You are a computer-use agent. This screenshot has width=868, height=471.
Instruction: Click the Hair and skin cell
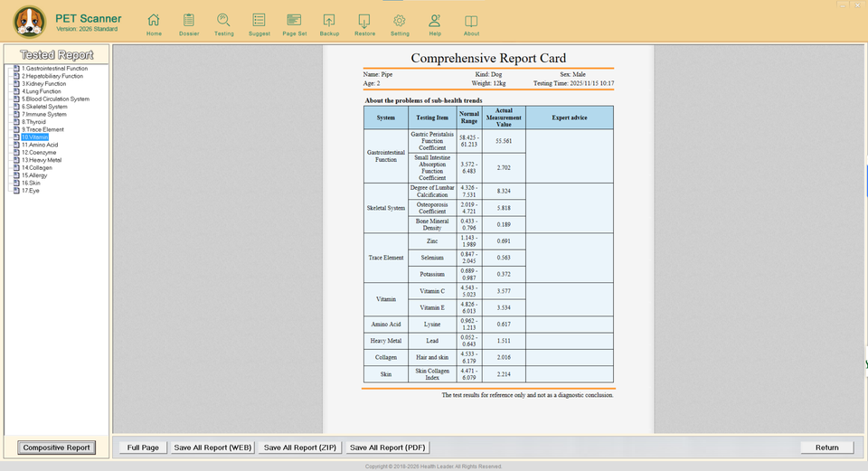click(432, 357)
